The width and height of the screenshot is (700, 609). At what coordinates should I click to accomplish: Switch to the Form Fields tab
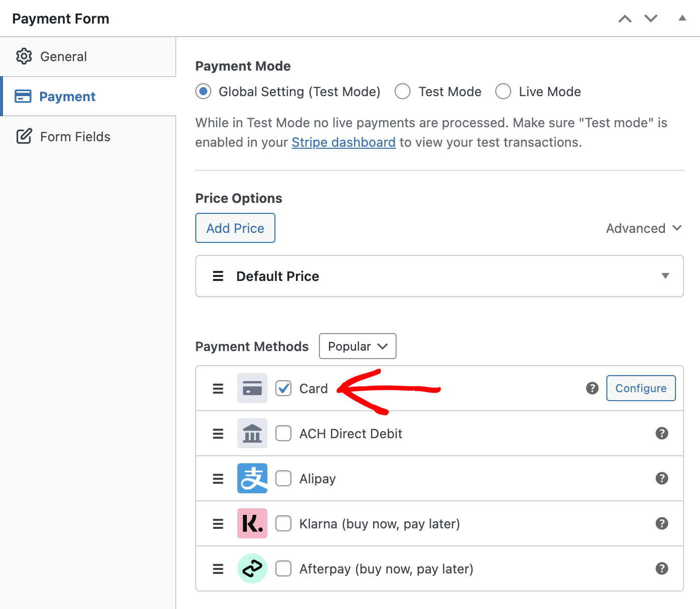pos(88,136)
